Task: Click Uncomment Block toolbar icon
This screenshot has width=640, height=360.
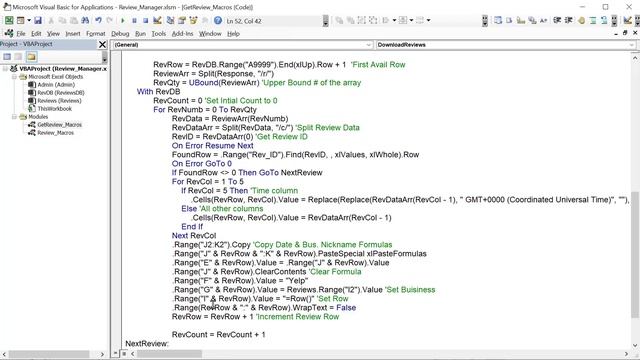Action: tap(604, 20)
